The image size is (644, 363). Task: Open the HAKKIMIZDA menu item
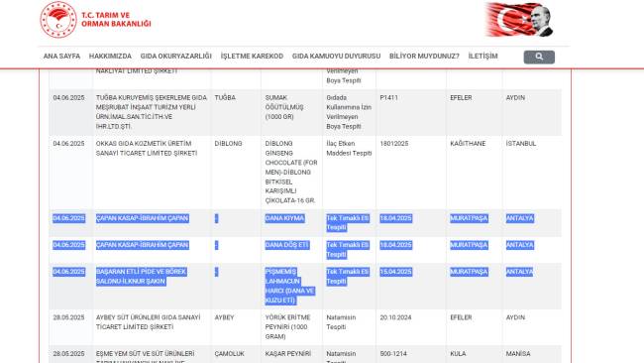click(x=110, y=56)
